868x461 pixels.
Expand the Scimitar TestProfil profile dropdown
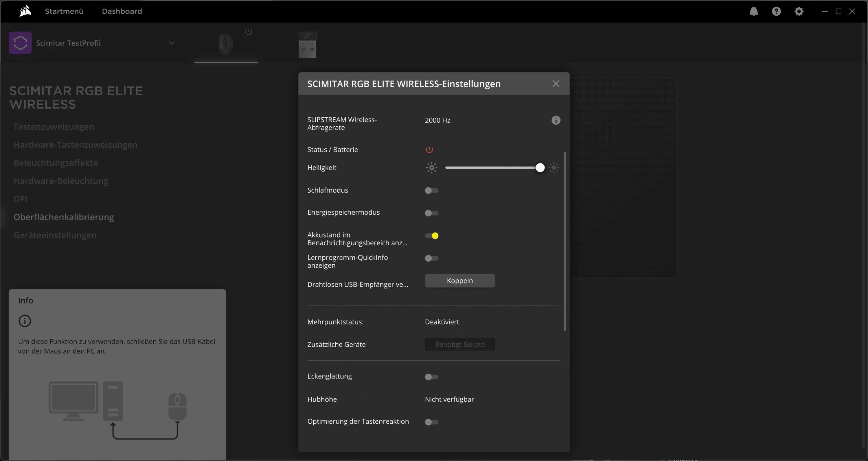point(172,43)
